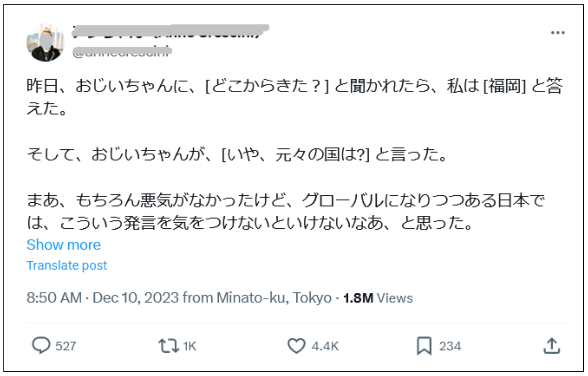Screen dimensions: 588x376
Task: Click the 527 replies count
Action: tap(66, 346)
